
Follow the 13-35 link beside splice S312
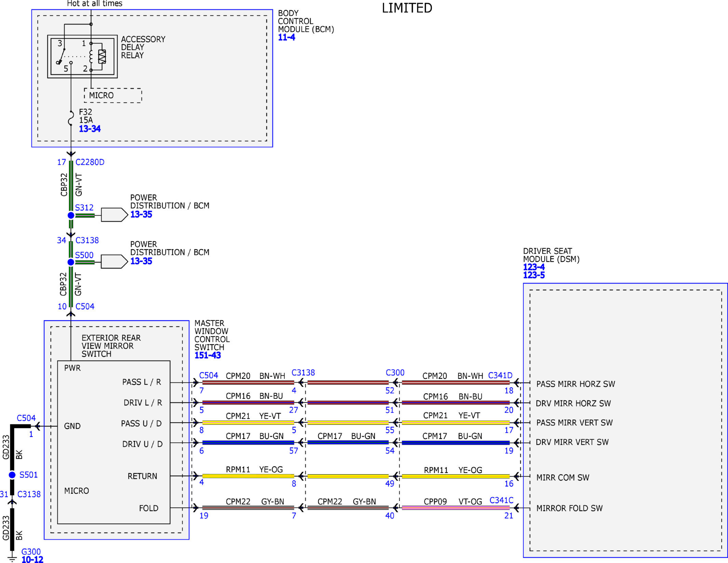click(x=141, y=214)
